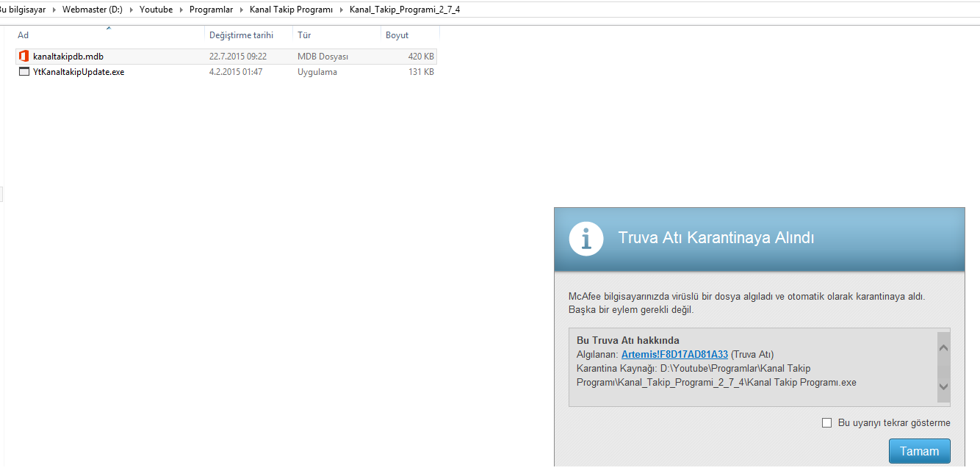Open the Artemis!F8D17AD81A33 threat link
This screenshot has width=980, height=476.
(x=674, y=354)
